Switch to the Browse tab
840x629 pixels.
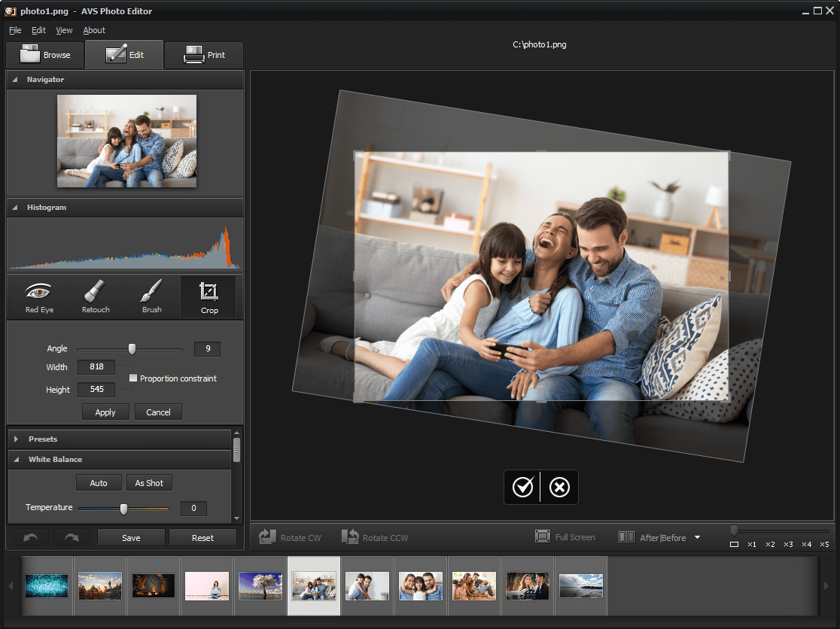coord(45,55)
